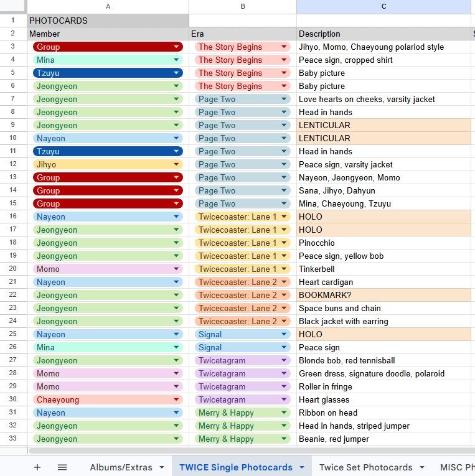Viewport: 475px width, 476px height.
Task: Select row 33 header number
Action: click(12, 439)
